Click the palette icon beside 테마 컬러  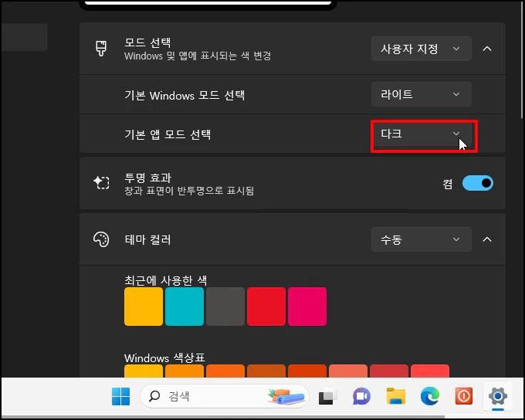coord(101,239)
